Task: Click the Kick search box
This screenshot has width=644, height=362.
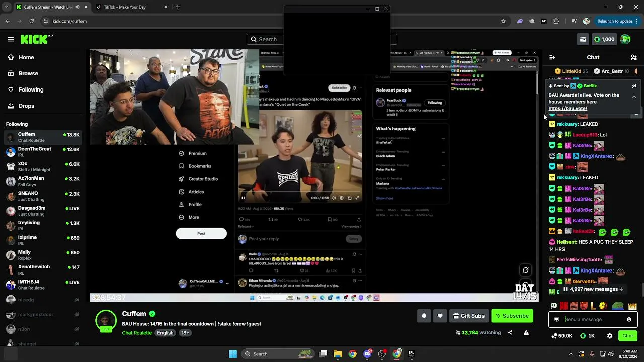Action: click(322, 39)
